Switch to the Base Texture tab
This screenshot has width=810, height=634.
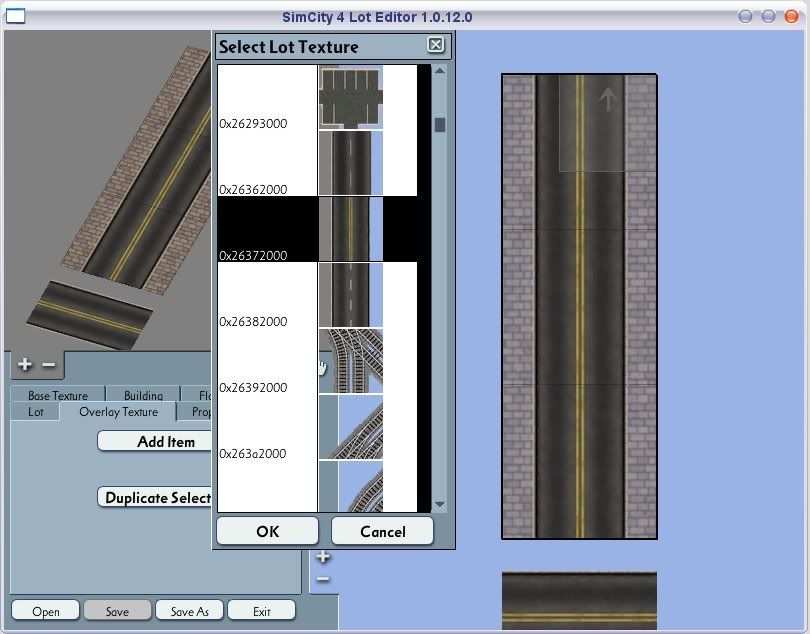pyautogui.click(x=58, y=395)
